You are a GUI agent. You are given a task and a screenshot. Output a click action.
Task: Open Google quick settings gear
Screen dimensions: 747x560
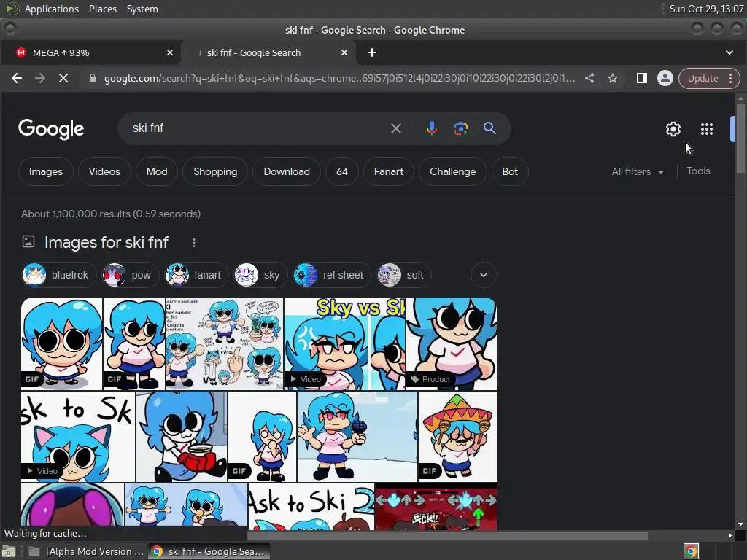point(673,129)
